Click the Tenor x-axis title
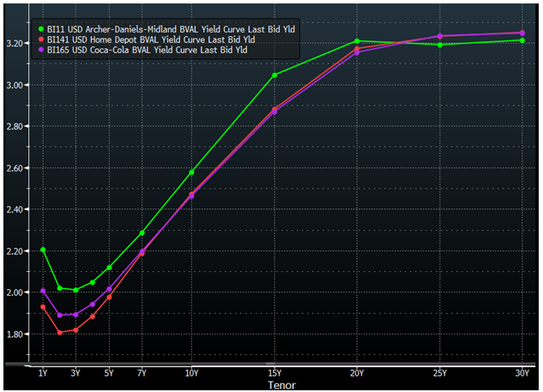The width and height of the screenshot is (543, 392). (x=281, y=385)
